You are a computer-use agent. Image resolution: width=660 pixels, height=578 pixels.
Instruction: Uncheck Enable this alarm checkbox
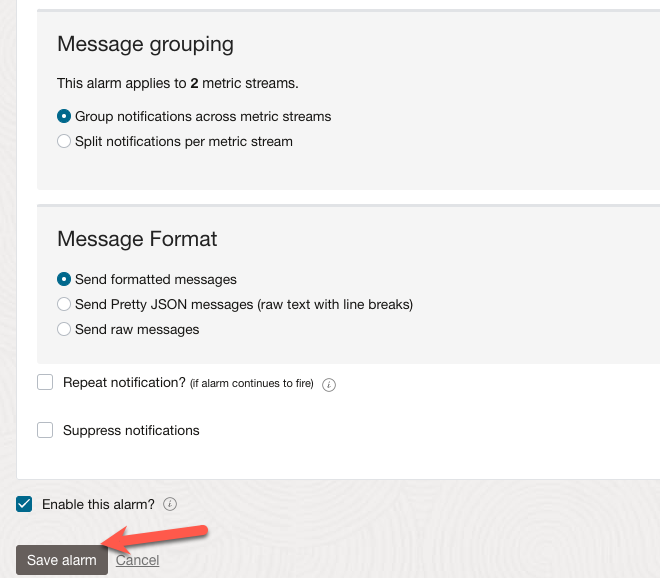pos(24,504)
